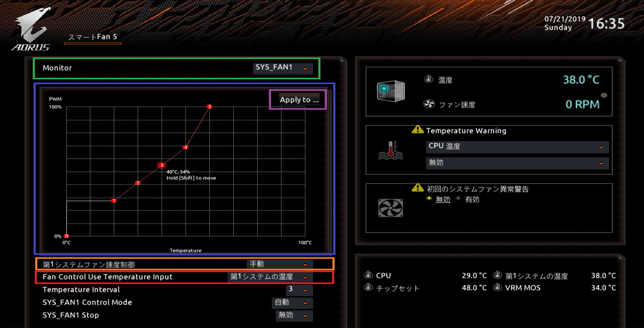Open the SYS_FAN1 Stop dropdown

click(x=294, y=315)
